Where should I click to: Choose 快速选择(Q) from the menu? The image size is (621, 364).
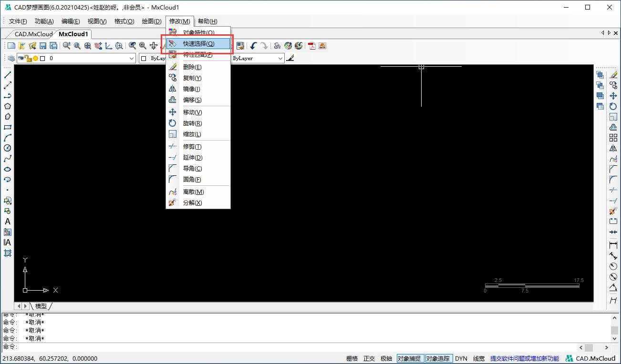pyautogui.click(x=198, y=43)
